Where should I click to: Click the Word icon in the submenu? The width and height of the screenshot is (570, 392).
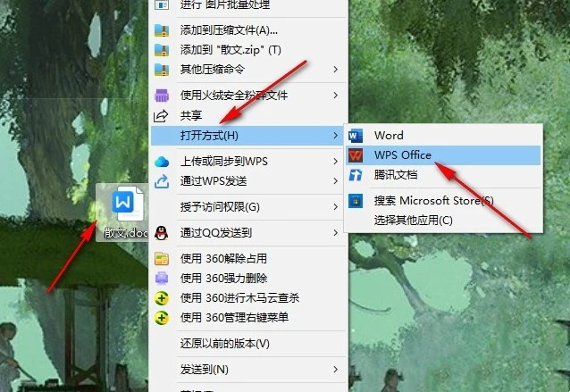pos(356,136)
